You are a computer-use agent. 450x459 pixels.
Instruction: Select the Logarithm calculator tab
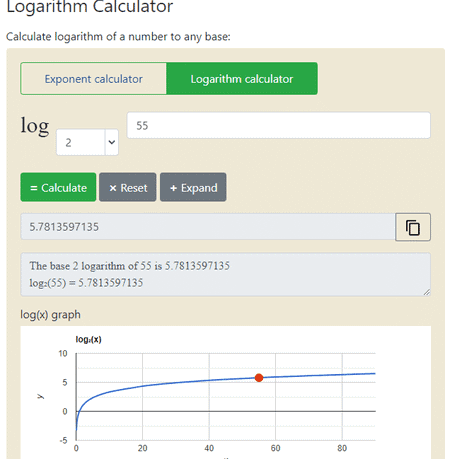(242, 79)
